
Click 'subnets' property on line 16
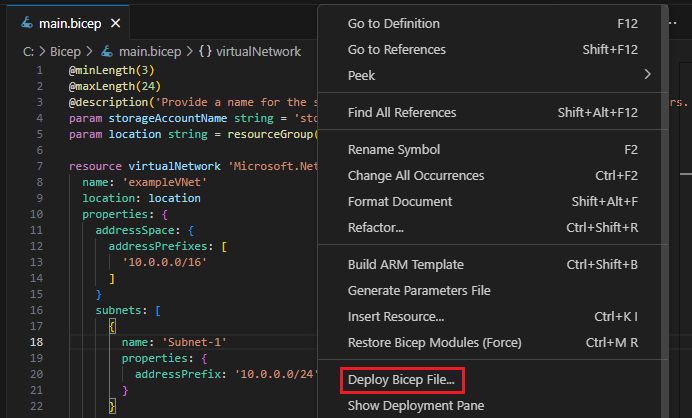pyautogui.click(x=118, y=310)
